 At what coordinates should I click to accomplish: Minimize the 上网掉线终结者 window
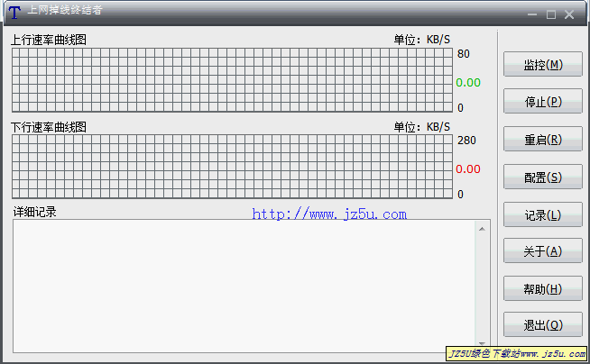click(x=532, y=14)
